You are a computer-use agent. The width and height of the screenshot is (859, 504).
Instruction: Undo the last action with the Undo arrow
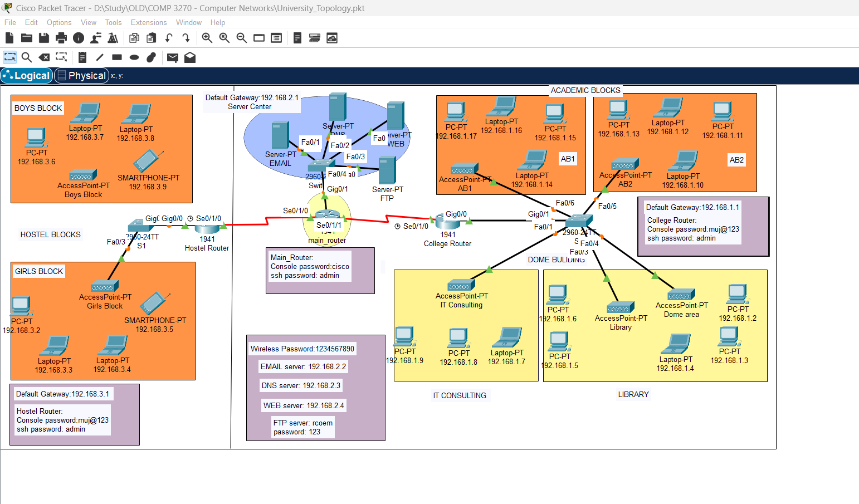(169, 38)
